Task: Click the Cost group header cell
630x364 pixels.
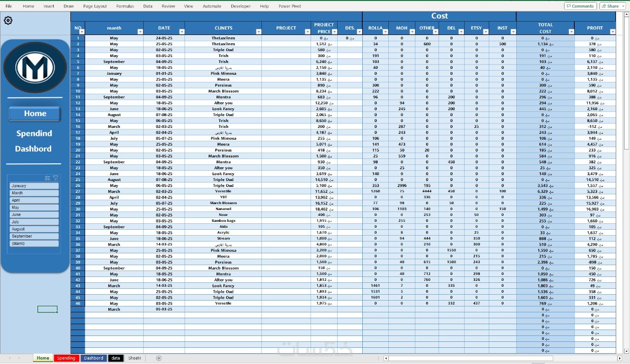Action: click(440, 16)
